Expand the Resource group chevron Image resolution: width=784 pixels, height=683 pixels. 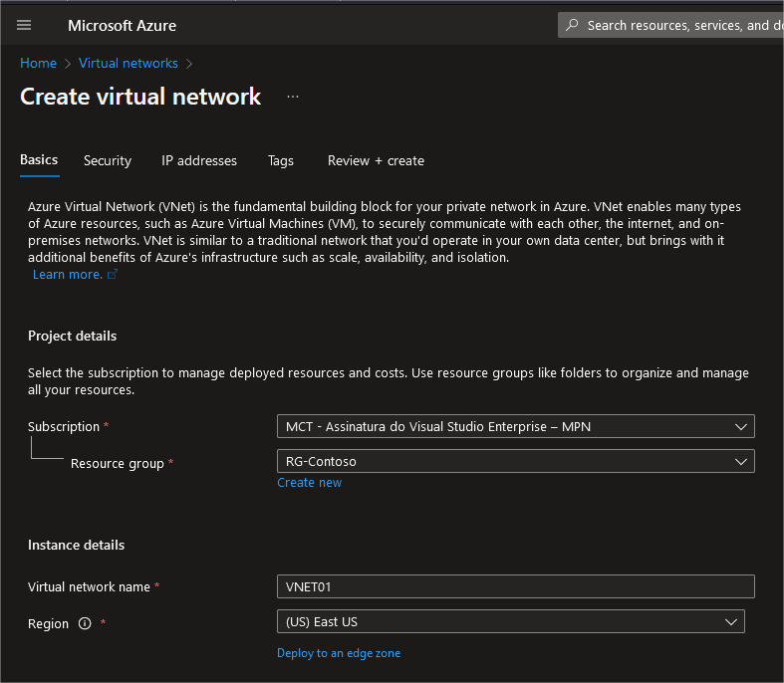740,462
